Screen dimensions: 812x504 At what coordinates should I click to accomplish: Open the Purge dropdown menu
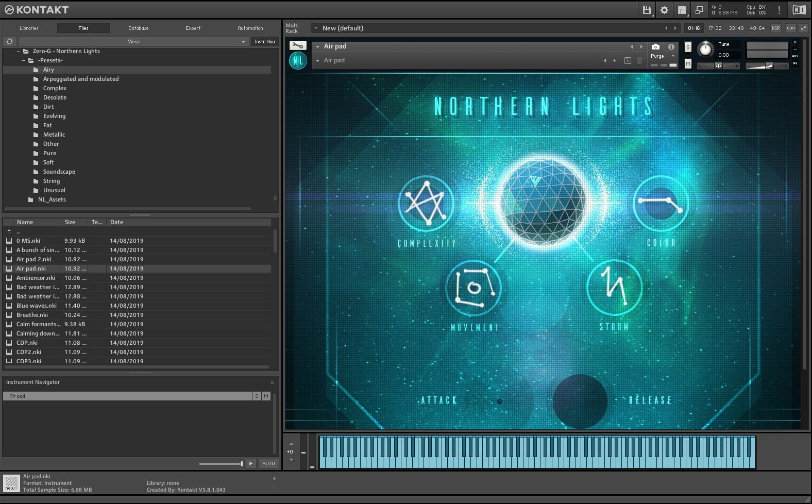pyautogui.click(x=663, y=56)
